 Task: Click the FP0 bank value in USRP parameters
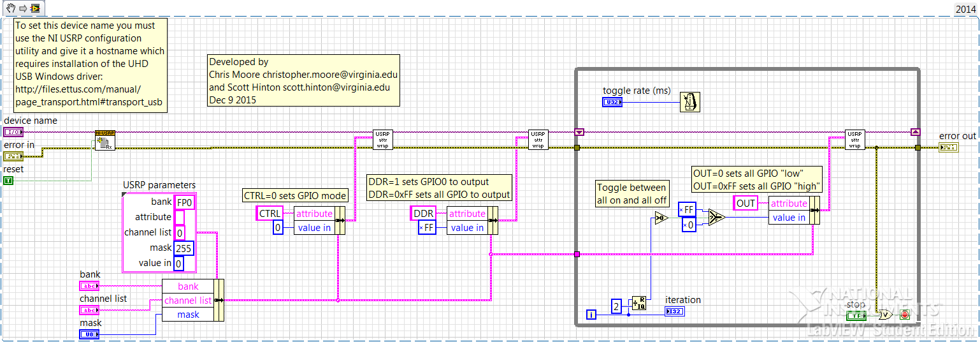click(184, 202)
